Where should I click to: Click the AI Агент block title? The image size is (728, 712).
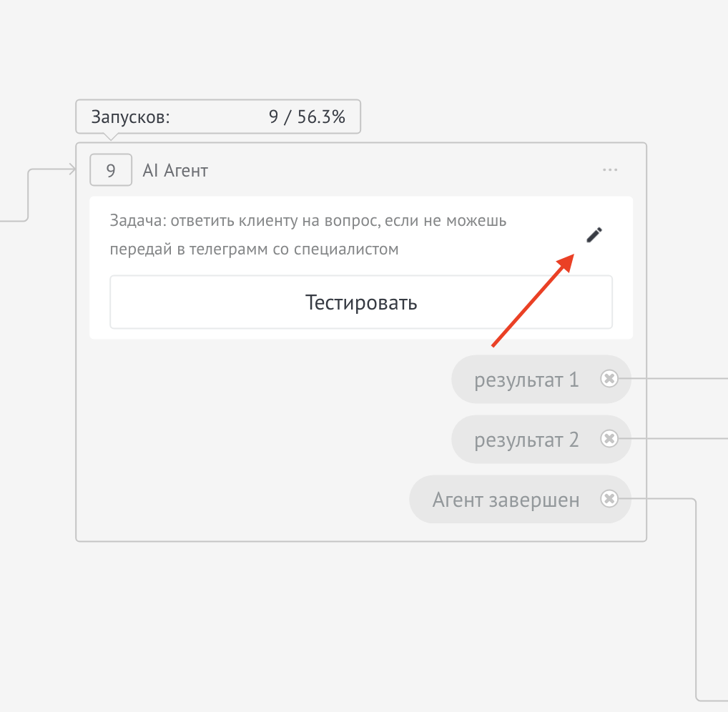[175, 171]
